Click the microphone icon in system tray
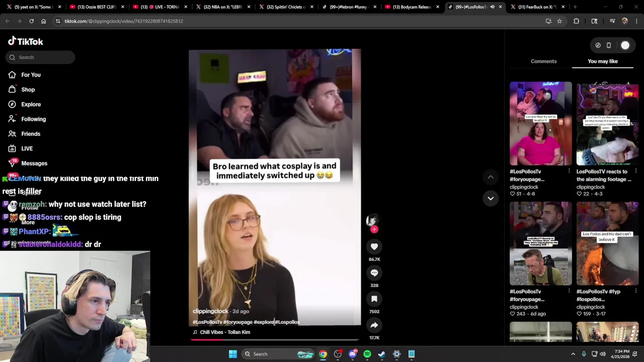 point(584,354)
